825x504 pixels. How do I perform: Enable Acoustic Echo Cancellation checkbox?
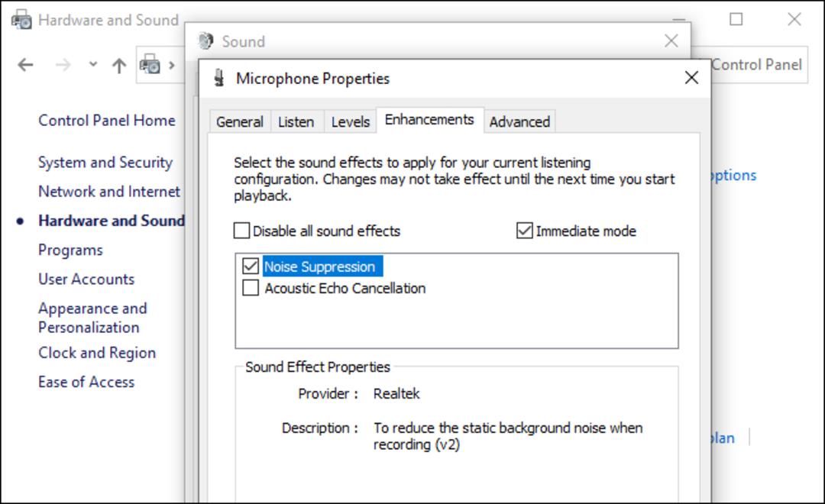pyautogui.click(x=251, y=288)
